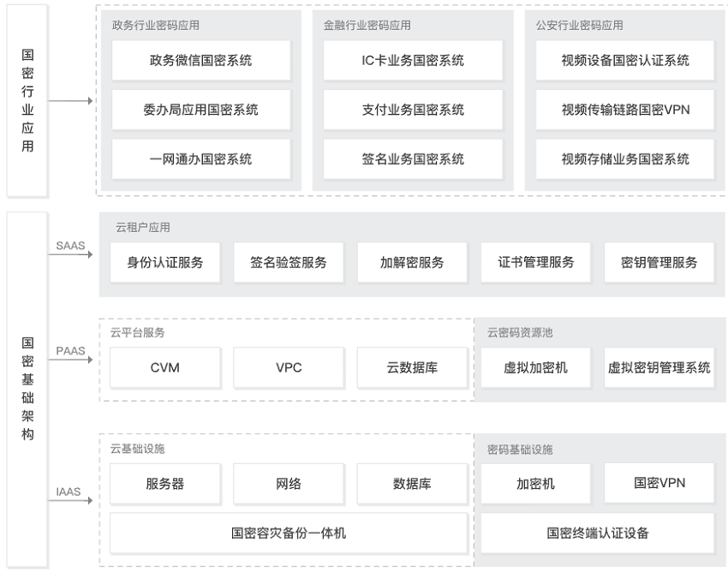The width and height of the screenshot is (728, 572).
Task: Select the 支付业务国密系统 box
Action: (413, 110)
